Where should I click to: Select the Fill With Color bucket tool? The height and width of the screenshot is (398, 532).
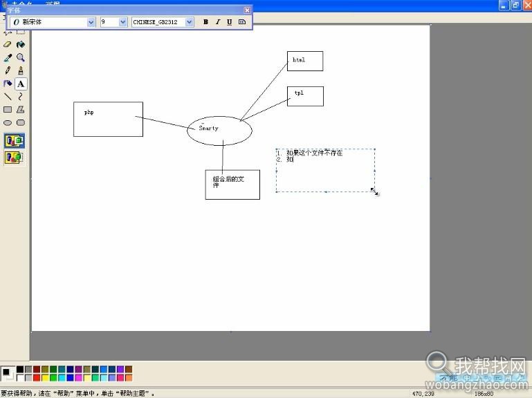pos(21,44)
